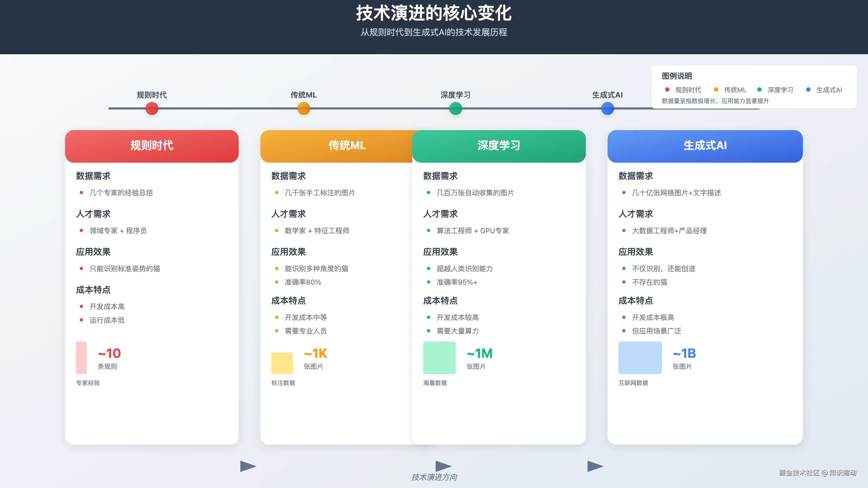Select the blue 生成式AI card header
The image size is (868, 488).
[x=705, y=146]
